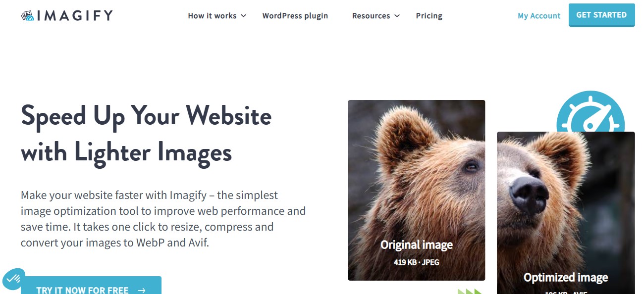Open the How it works menu
This screenshot has width=644, height=294.
(x=217, y=16)
